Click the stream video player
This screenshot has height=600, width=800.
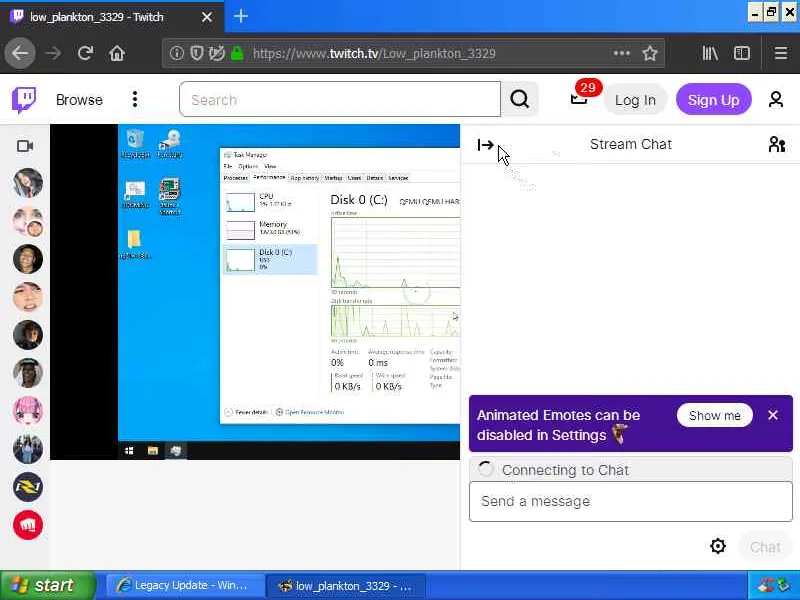pos(255,292)
